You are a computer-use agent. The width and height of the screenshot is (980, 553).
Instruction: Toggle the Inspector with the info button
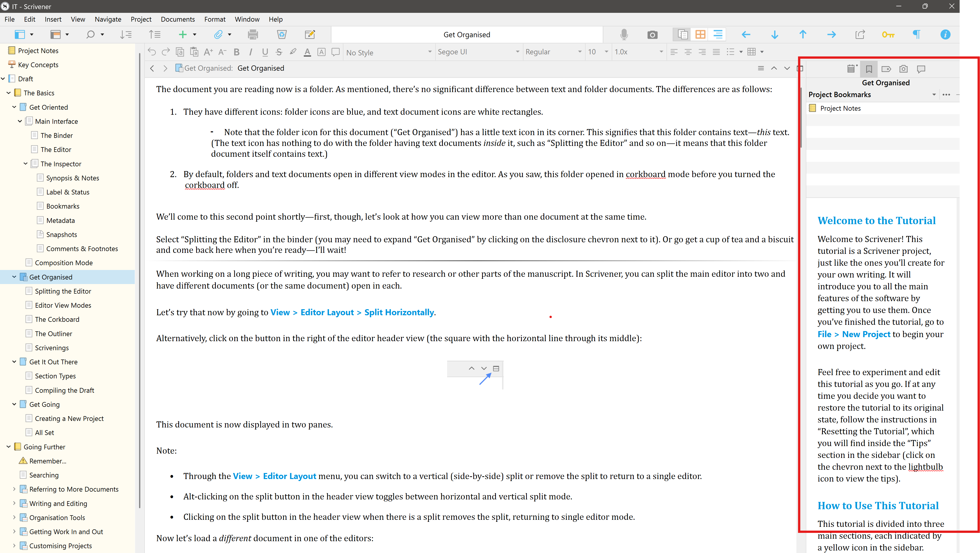click(x=945, y=35)
